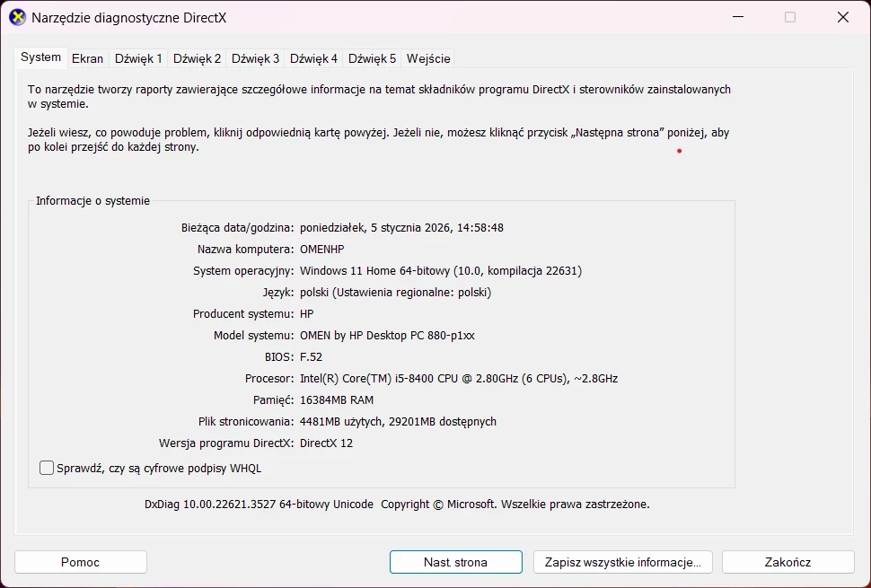Screen dimensions: 871x588
Task: Select the Dźwięk 5 tab
Action: pyautogui.click(x=372, y=58)
